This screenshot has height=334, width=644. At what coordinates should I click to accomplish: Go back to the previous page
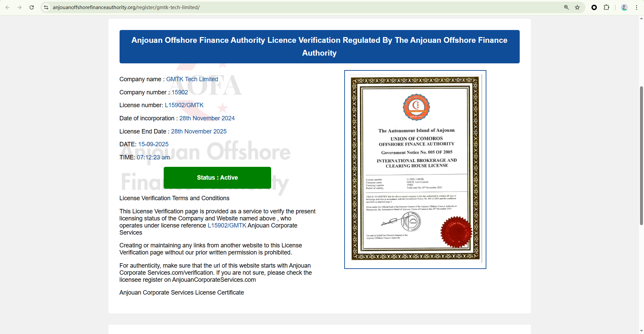pyautogui.click(x=7, y=7)
